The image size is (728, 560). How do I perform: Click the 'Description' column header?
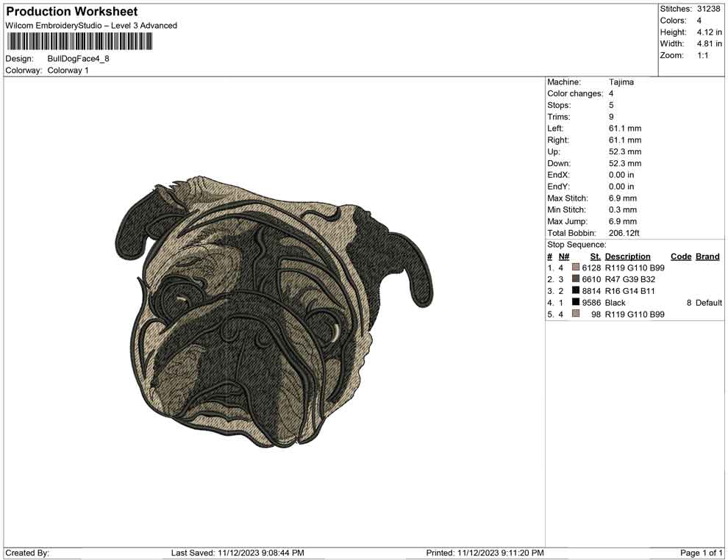point(628,256)
